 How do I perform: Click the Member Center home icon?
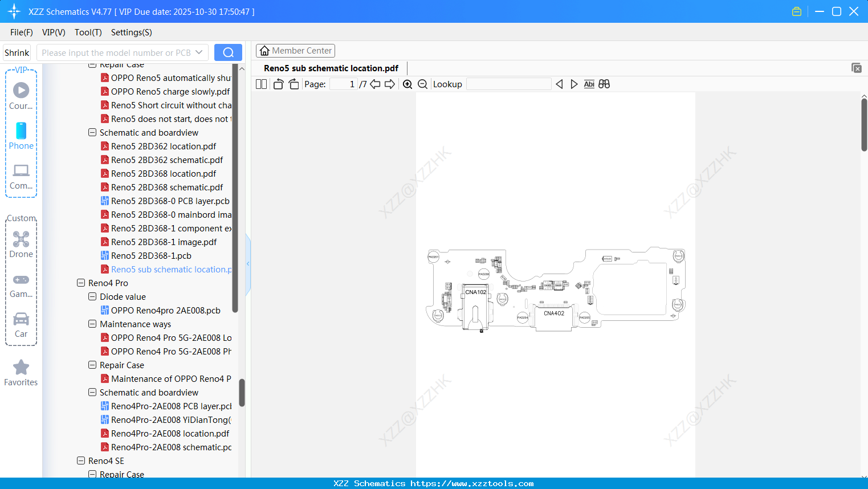coord(264,51)
